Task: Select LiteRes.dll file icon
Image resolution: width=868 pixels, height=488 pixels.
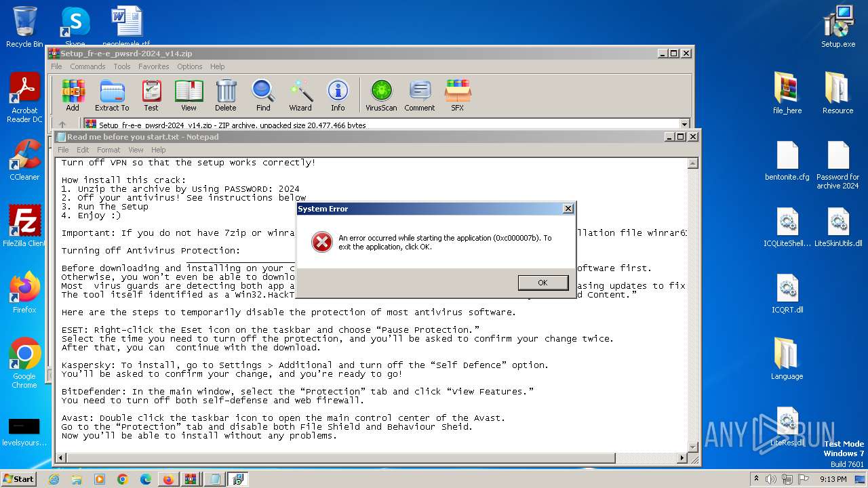Action: (x=787, y=427)
